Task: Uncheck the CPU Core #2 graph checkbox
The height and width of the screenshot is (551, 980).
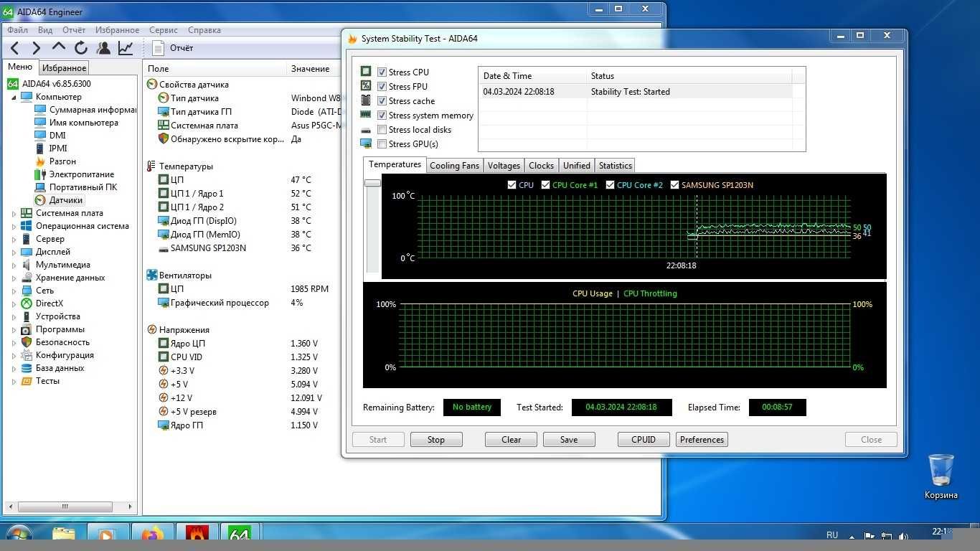Action: tap(611, 185)
